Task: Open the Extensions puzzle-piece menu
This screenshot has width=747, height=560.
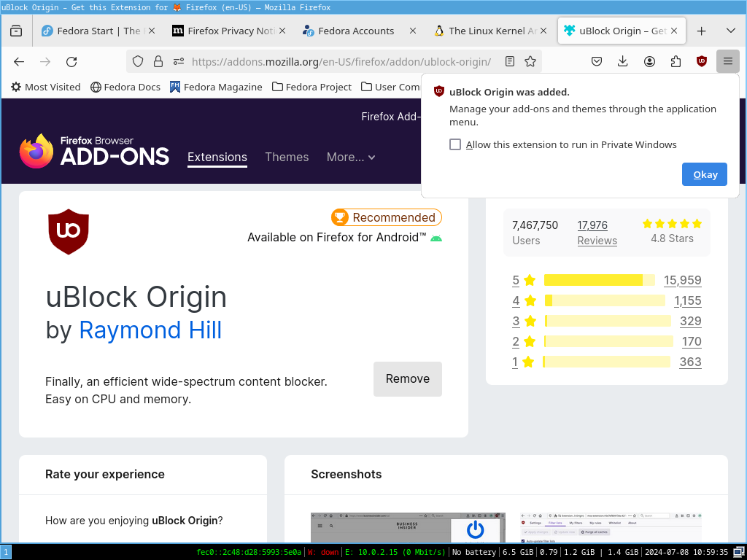Action: coord(676,61)
